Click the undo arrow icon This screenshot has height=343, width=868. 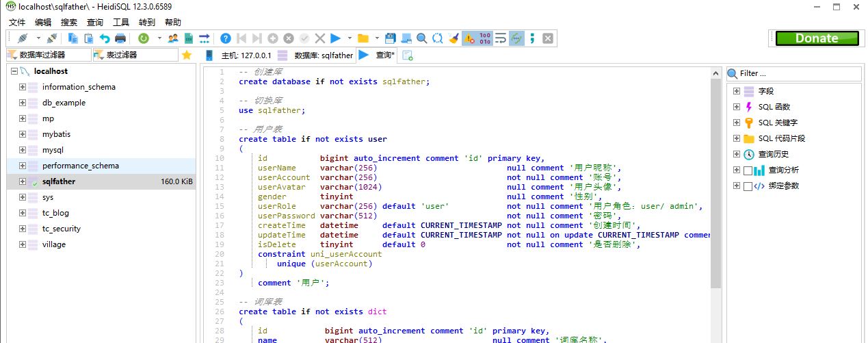tap(105, 38)
